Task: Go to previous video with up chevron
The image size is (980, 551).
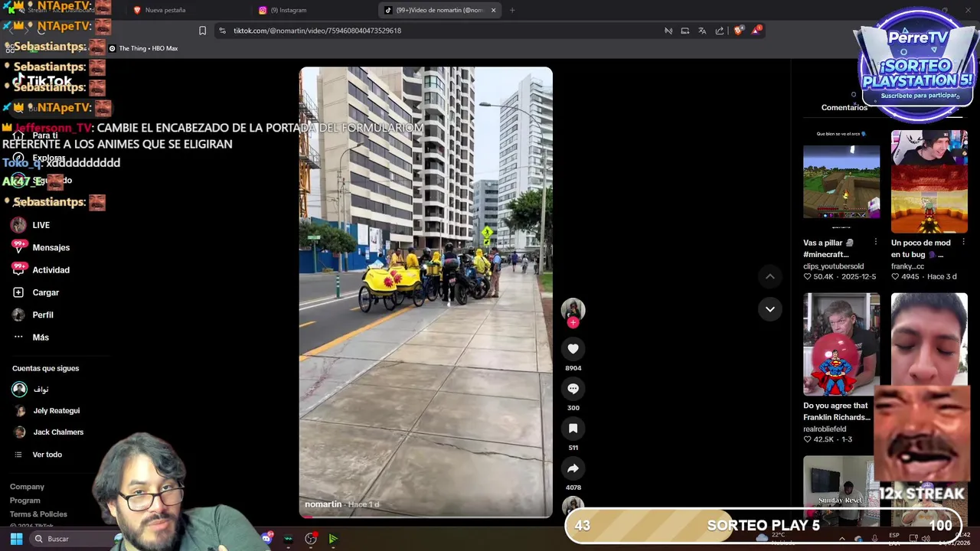Action: [770, 276]
